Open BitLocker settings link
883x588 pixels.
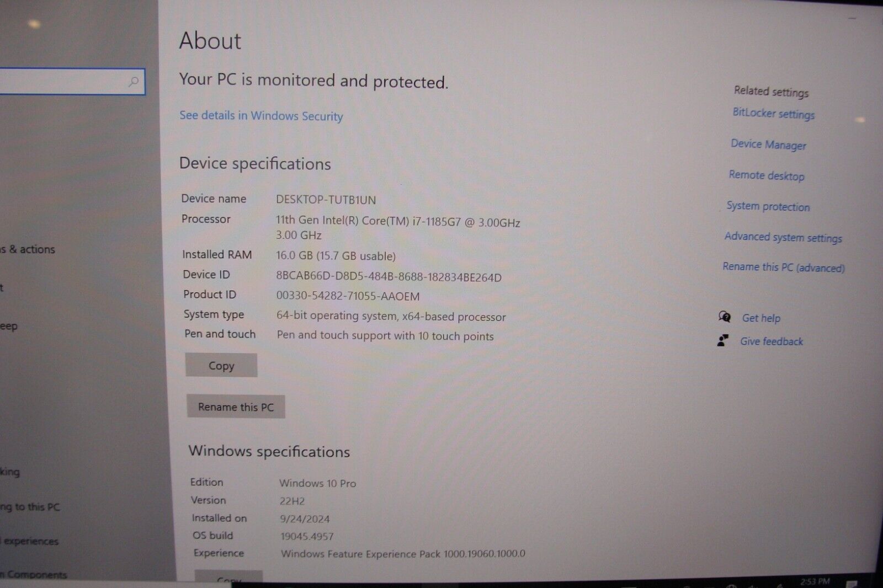coord(773,114)
